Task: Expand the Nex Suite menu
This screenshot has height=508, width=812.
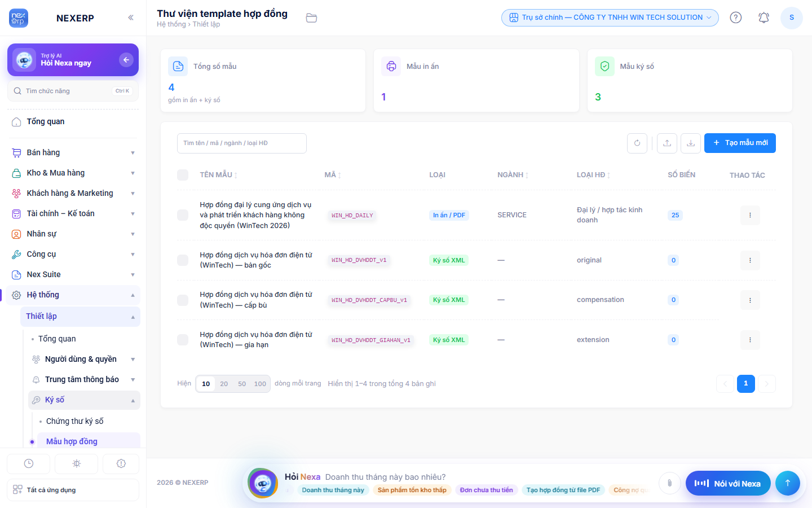Action: click(x=73, y=274)
